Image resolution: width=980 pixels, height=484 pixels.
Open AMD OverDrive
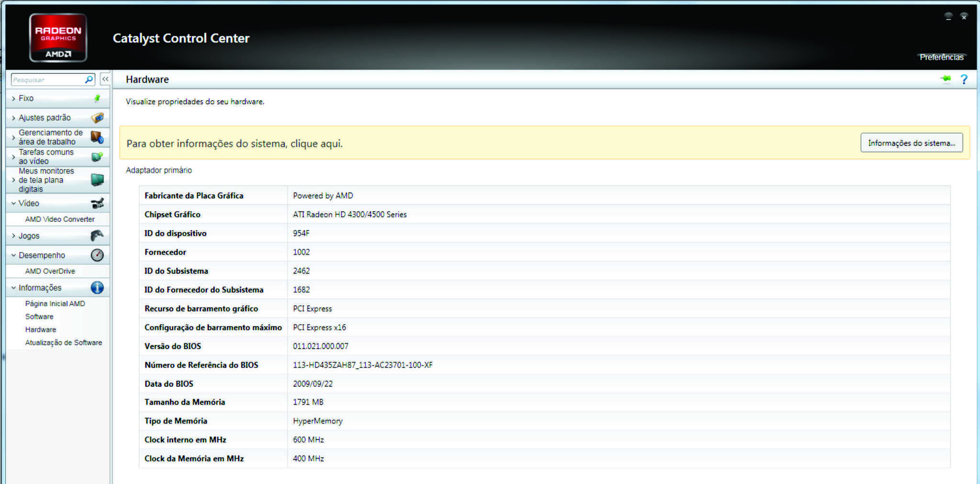coord(50,271)
